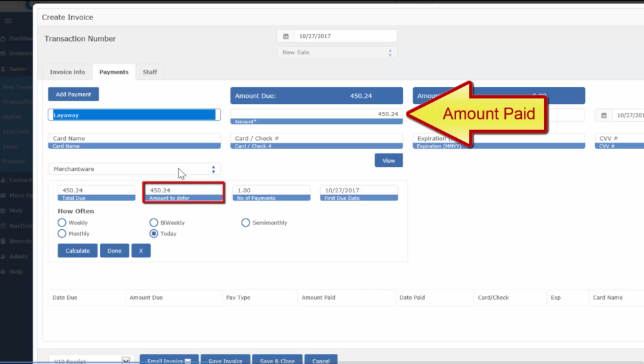This screenshot has width=644, height=364.
Task: Open Admin in the sidebar
Action: (x=18, y=257)
